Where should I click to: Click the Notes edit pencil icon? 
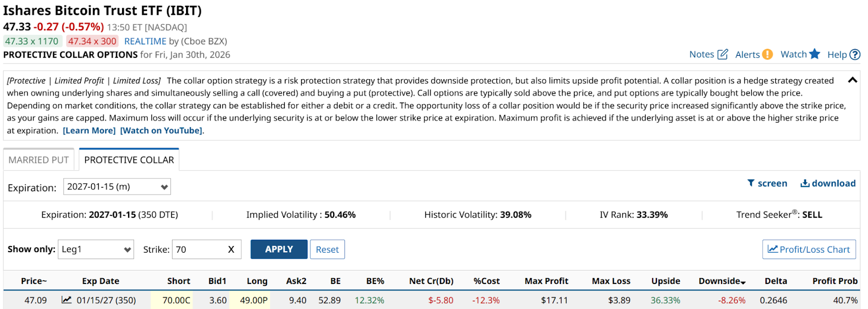pyautogui.click(x=723, y=54)
